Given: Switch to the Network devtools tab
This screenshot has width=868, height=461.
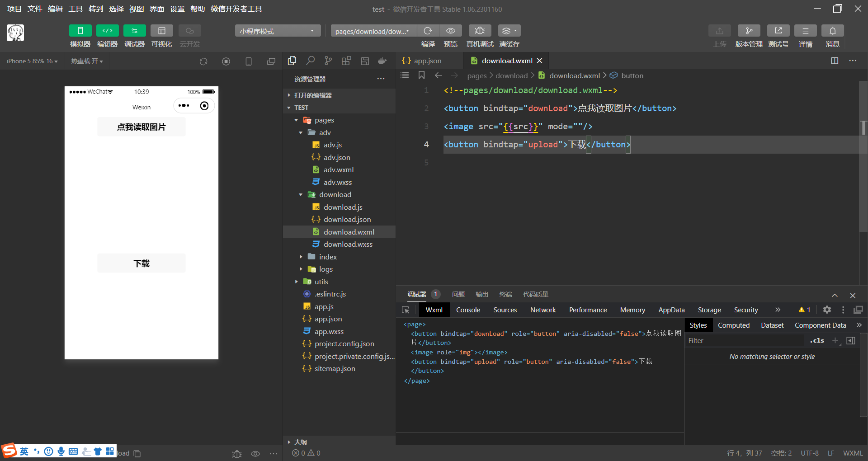Looking at the screenshot, I should tap(542, 310).
